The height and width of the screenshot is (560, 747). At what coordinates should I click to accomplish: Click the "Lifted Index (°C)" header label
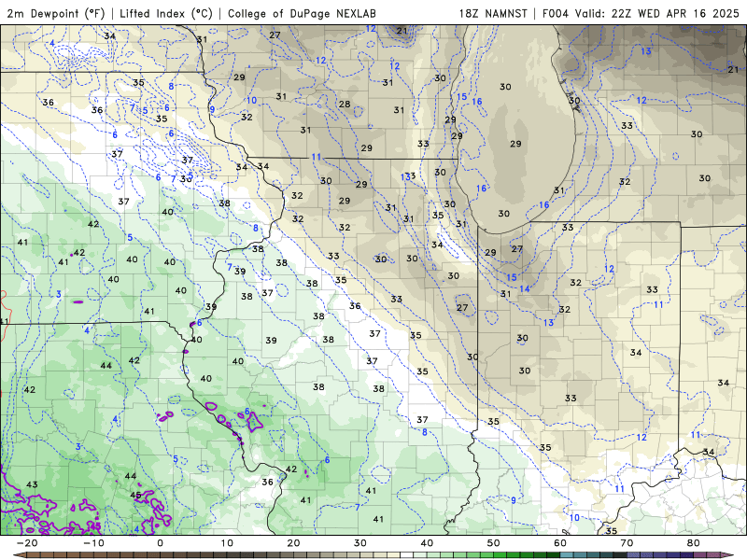tap(166, 13)
